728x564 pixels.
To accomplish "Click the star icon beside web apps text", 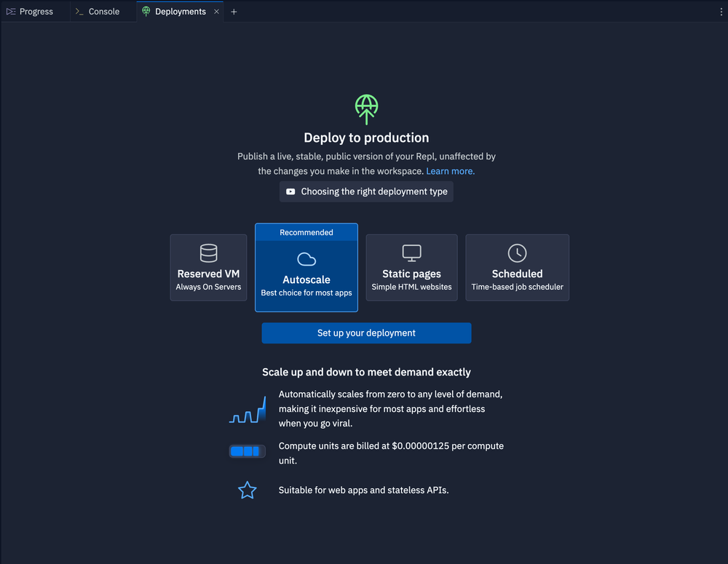I will [x=248, y=490].
